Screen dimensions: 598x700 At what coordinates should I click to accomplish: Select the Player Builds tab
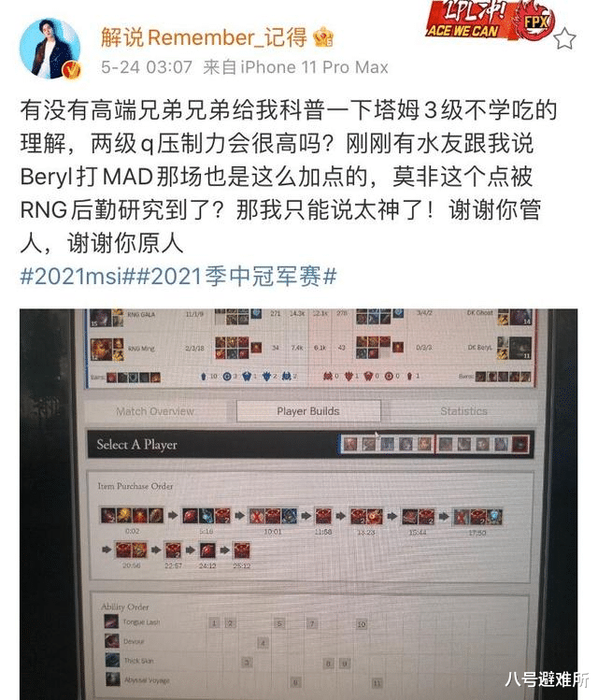coord(308,411)
